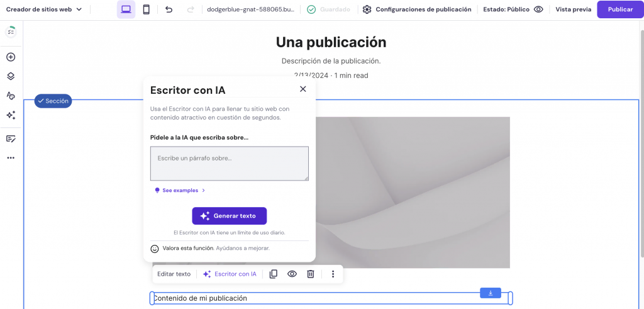This screenshot has height=309, width=644.
Task: Click Valora esta función link
Action: click(187, 248)
